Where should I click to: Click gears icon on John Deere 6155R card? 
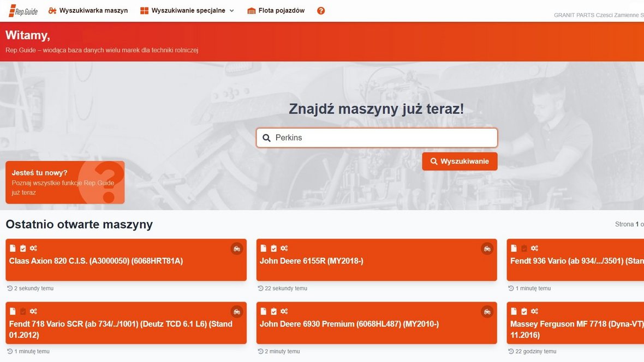tap(284, 248)
